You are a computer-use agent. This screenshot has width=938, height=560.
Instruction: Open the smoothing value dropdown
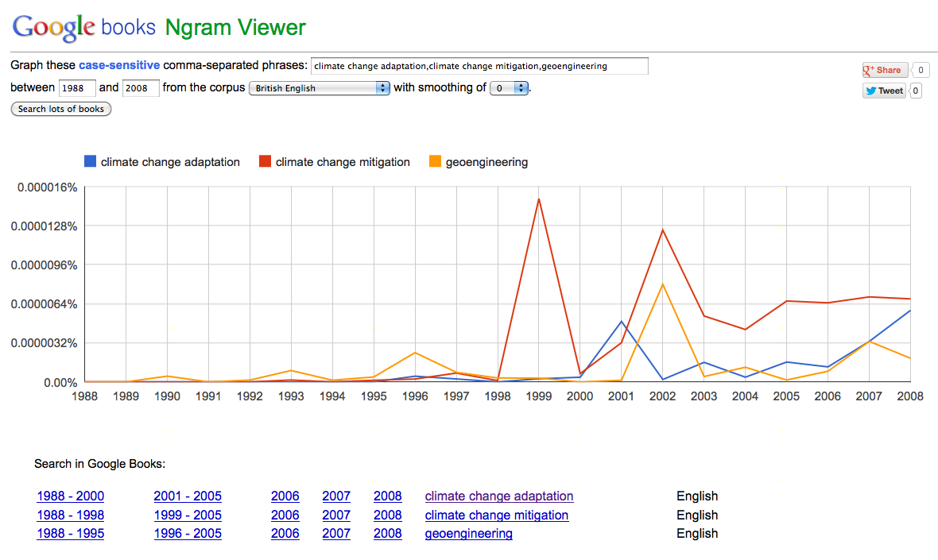[x=510, y=88]
